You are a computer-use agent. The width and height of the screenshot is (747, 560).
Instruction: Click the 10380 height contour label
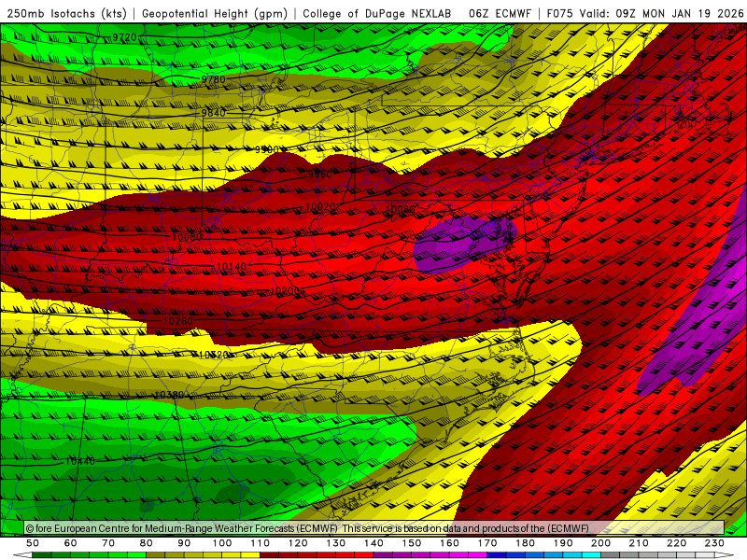click(x=169, y=395)
